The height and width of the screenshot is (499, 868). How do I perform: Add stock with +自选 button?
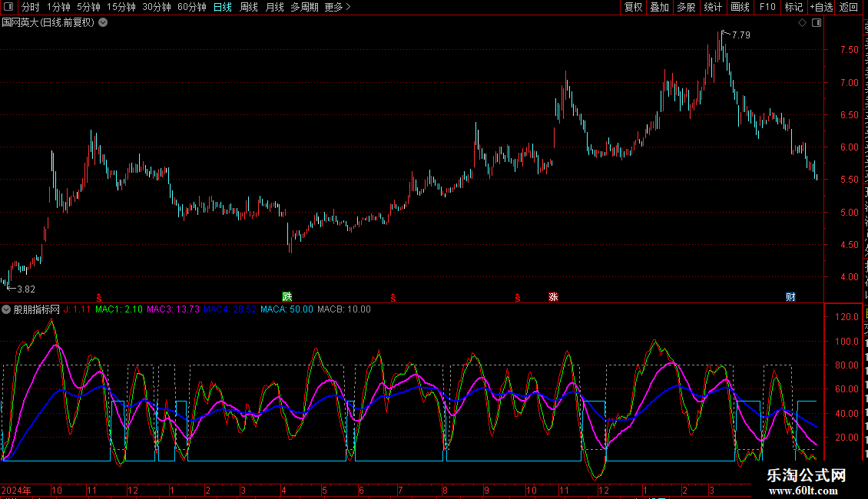821,7
